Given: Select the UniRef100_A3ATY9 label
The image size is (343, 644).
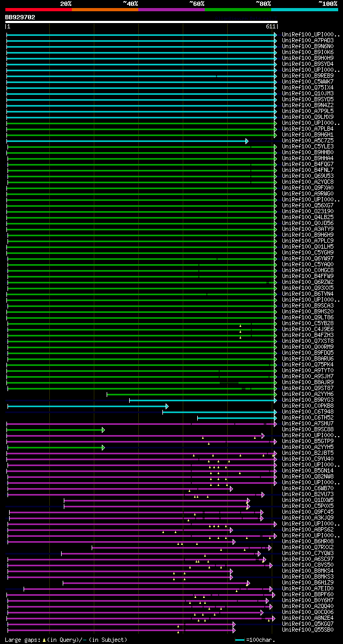Looking at the screenshot, I should [308, 229].
